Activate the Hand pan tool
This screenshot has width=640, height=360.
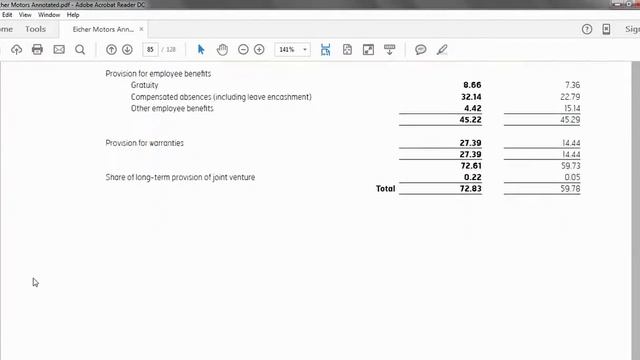point(222,50)
